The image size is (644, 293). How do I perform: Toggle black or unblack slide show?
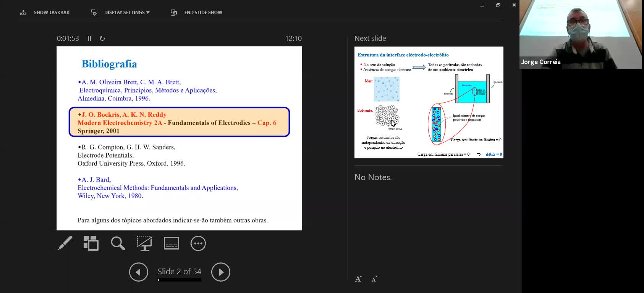pos(144,243)
